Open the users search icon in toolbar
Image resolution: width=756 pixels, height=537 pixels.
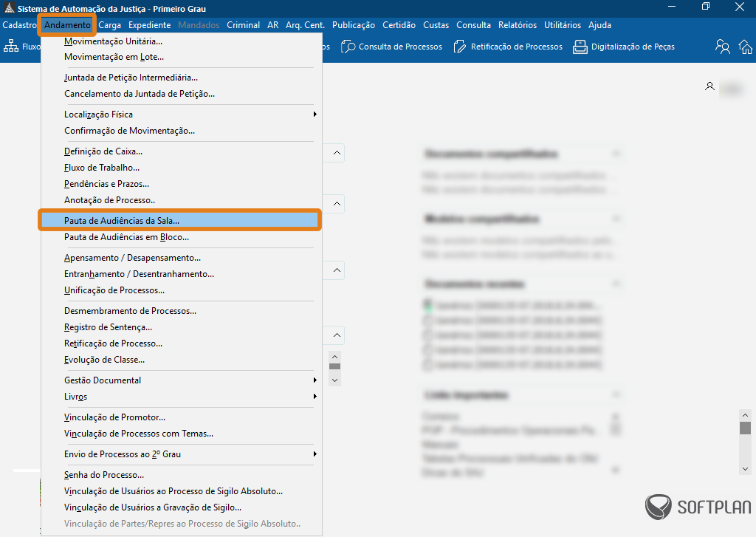pos(722,47)
